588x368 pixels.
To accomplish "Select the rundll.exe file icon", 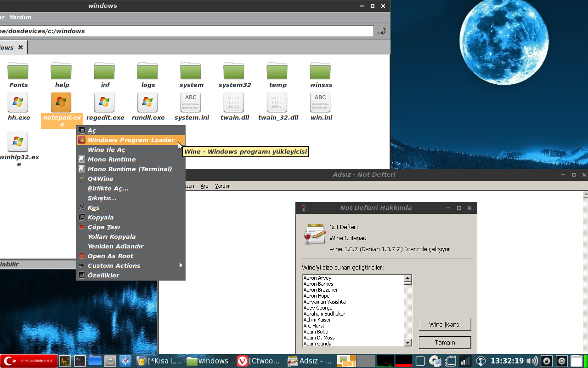I will click(x=147, y=102).
